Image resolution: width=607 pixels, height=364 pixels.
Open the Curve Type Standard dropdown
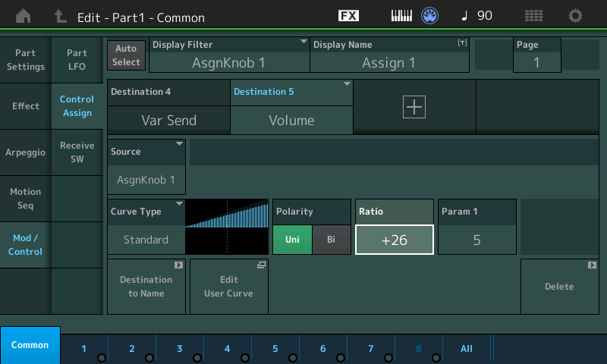coord(146,227)
